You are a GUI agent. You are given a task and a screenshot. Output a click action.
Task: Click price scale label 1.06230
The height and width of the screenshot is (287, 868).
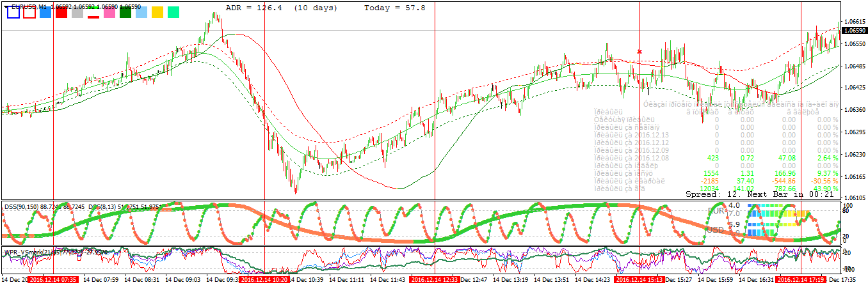(x=855, y=155)
